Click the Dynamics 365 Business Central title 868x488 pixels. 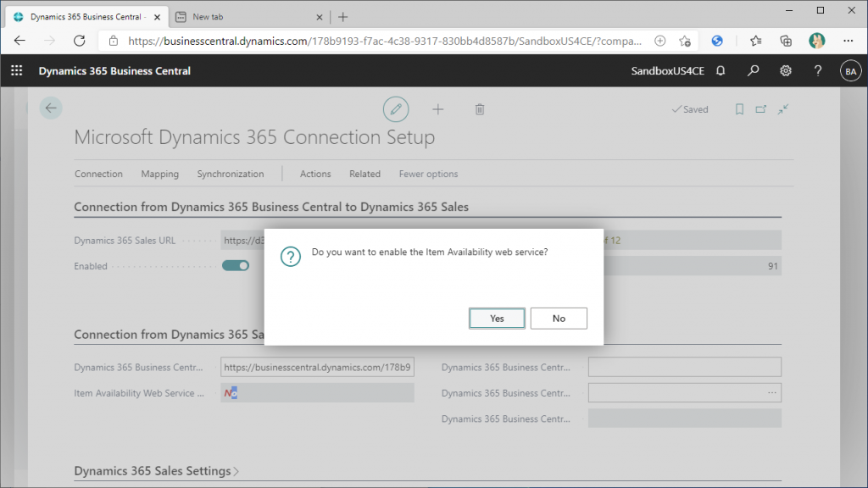click(114, 71)
